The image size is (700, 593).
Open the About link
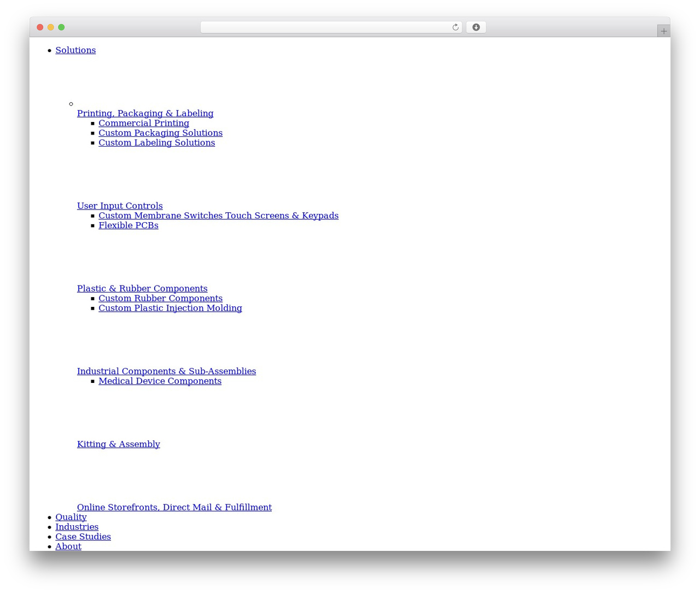pyautogui.click(x=68, y=547)
